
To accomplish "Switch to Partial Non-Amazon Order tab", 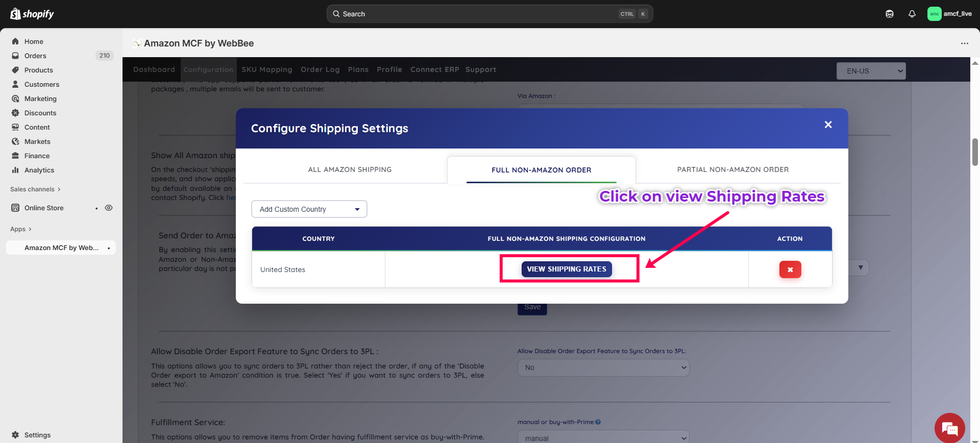I will [732, 169].
